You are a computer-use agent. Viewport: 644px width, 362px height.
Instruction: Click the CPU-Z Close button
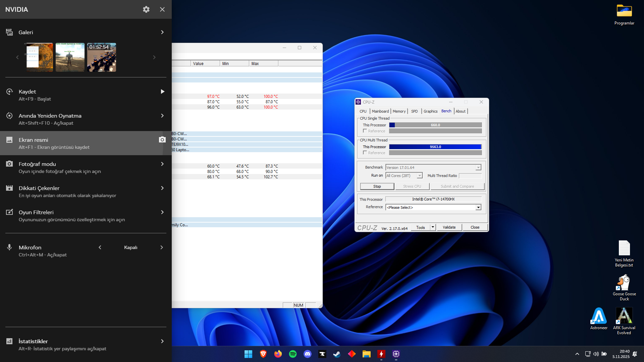tap(475, 227)
